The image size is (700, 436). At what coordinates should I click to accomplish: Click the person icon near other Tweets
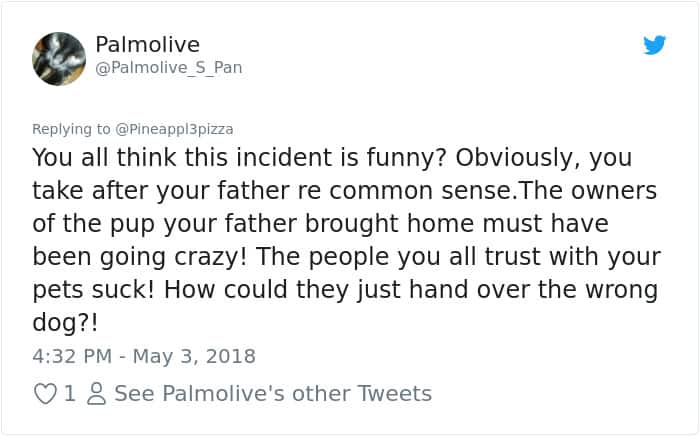coord(96,394)
